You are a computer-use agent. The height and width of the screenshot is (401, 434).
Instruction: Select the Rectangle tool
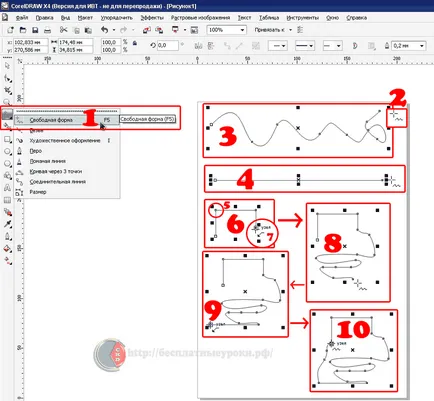pos(7,140)
